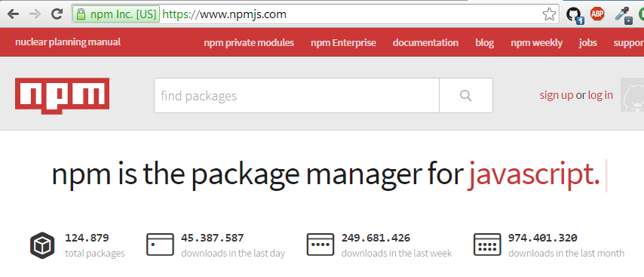Open the support link
Viewport: 644px width, 277px height.
pos(628,43)
